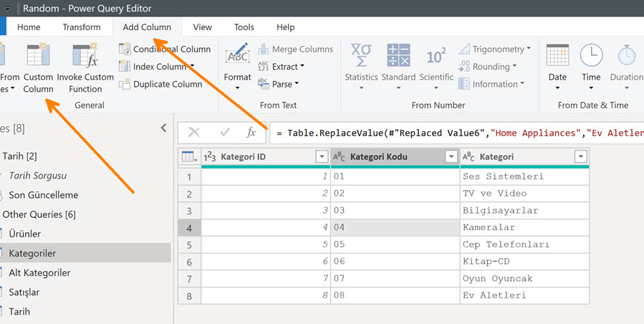Open the Kategori column filter dropdown
The height and width of the screenshot is (324, 644).
click(581, 157)
